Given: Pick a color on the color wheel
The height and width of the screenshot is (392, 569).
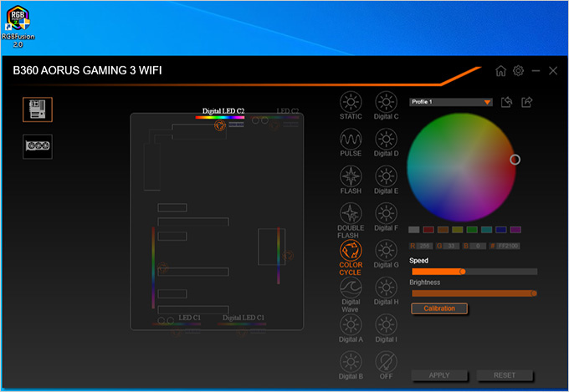Looking at the screenshot, I should coord(461,167).
